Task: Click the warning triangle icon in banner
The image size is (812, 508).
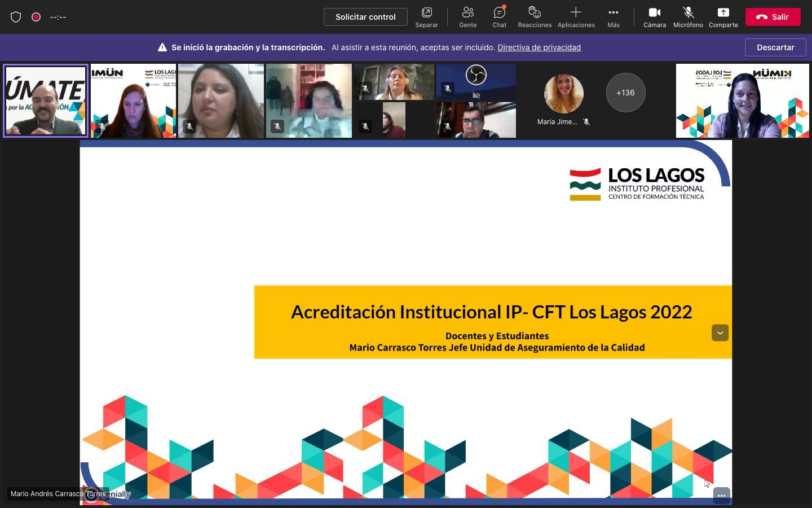Action: (162, 47)
